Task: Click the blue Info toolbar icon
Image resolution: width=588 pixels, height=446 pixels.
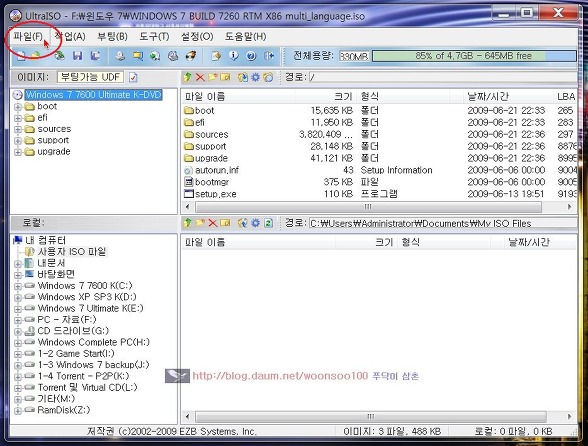Action: (x=234, y=56)
